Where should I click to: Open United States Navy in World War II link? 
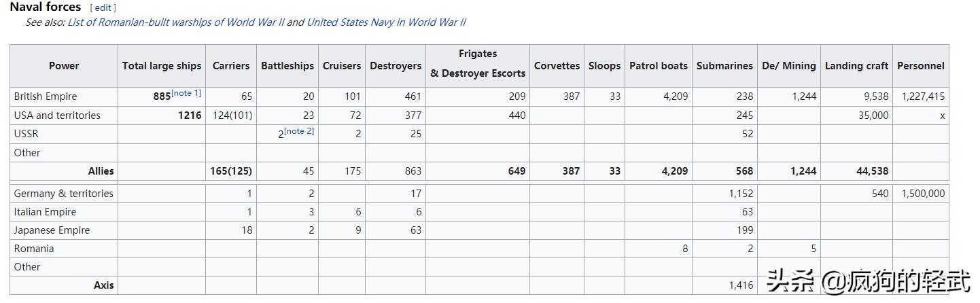[386, 22]
